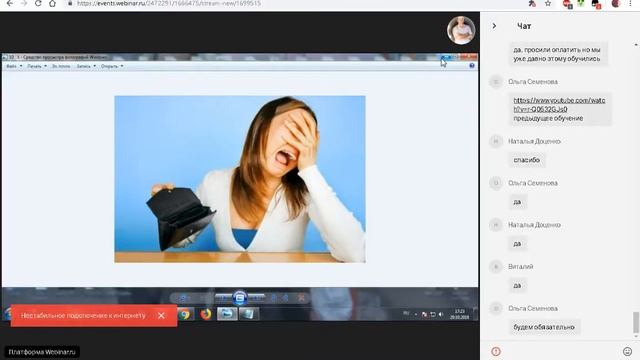Open the emoji picker in the chat

(x=627, y=351)
